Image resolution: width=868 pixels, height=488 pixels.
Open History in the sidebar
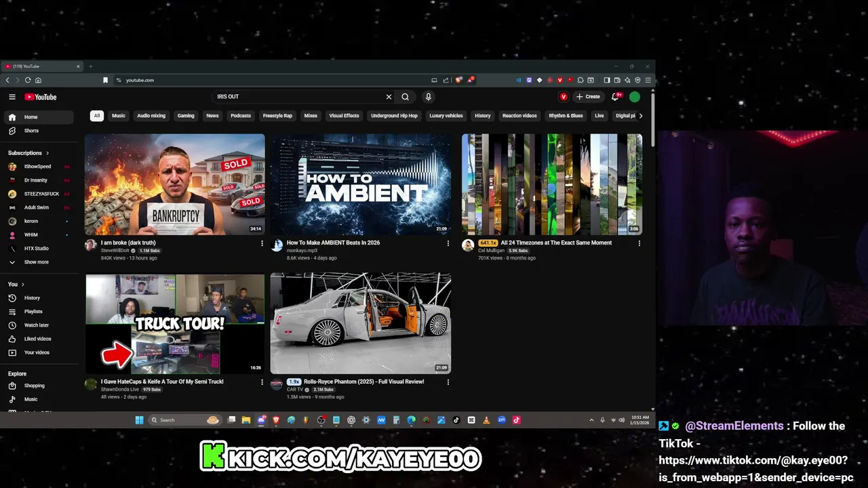pos(39,298)
